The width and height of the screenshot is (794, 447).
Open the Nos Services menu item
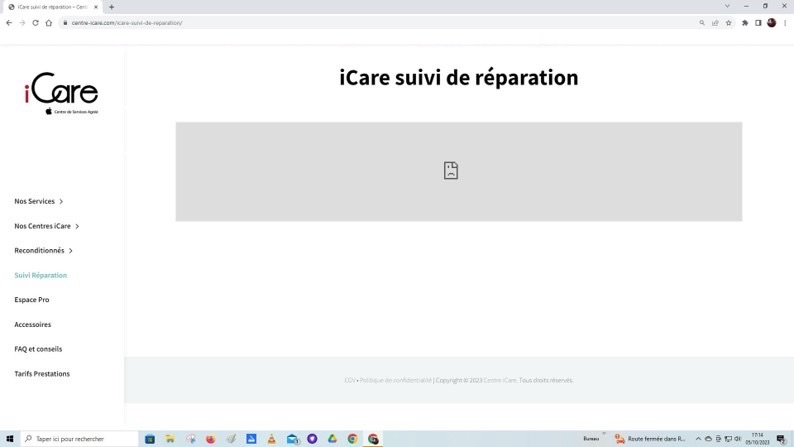[x=34, y=201]
